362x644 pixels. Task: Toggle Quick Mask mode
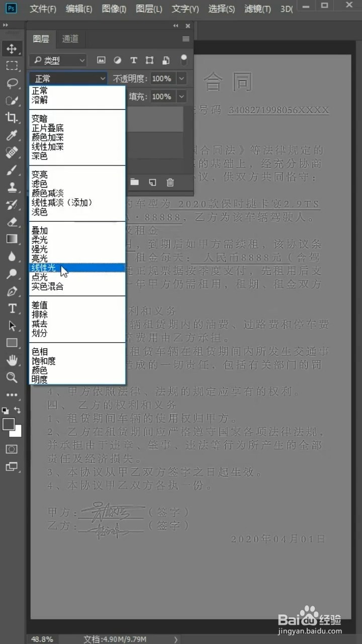pyautogui.click(x=12, y=449)
